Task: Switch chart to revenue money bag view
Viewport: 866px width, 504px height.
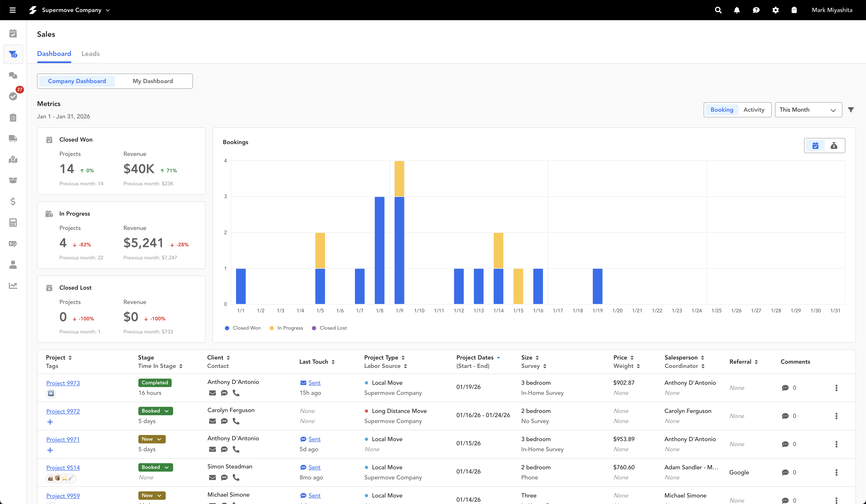Action: 834,146
